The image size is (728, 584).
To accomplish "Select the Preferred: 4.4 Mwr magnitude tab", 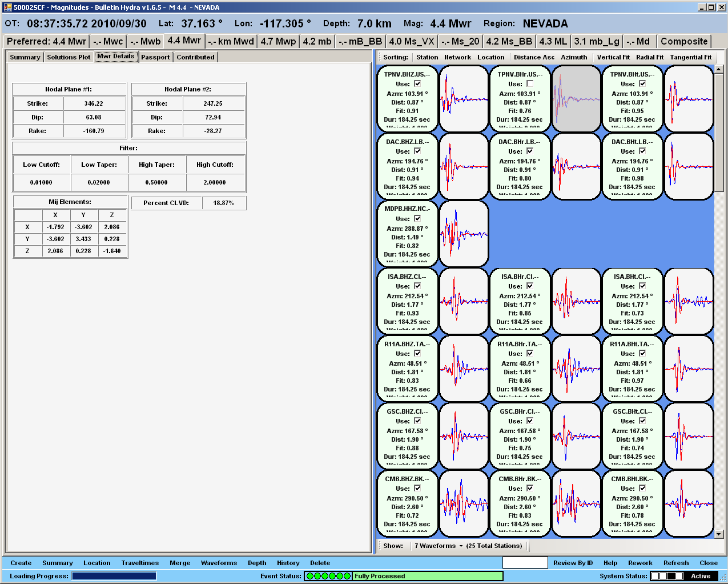I will 46,41.
